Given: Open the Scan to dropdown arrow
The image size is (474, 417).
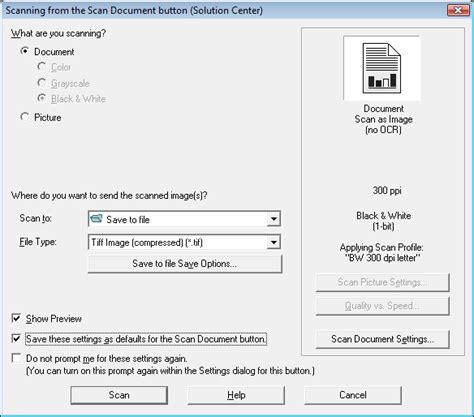Looking at the screenshot, I should coord(273,219).
